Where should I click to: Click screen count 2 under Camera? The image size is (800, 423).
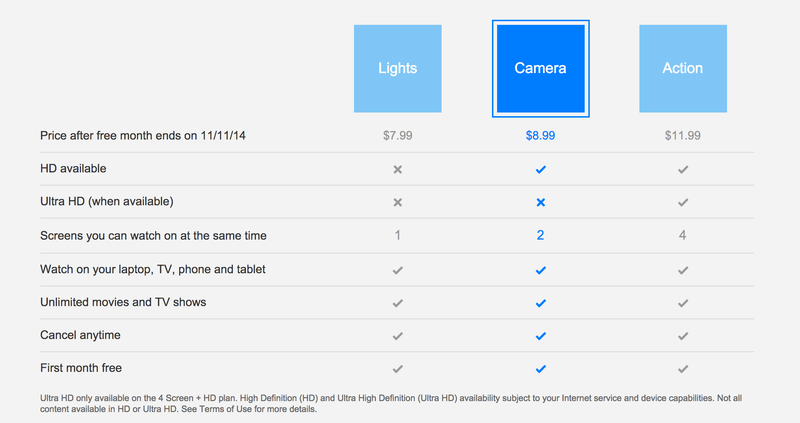540,235
